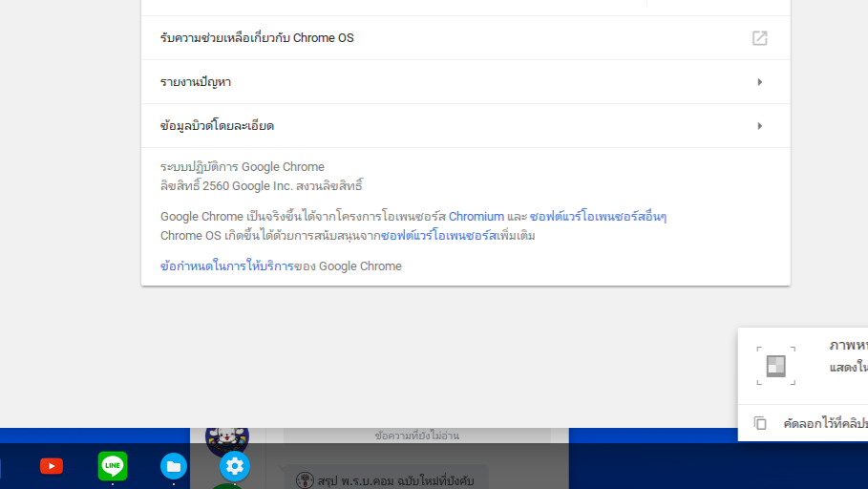The height and width of the screenshot is (489, 868).
Task: Open ข้อมูลบิวด์โดยละเอียด row
Action: click(x=466, y=126)
